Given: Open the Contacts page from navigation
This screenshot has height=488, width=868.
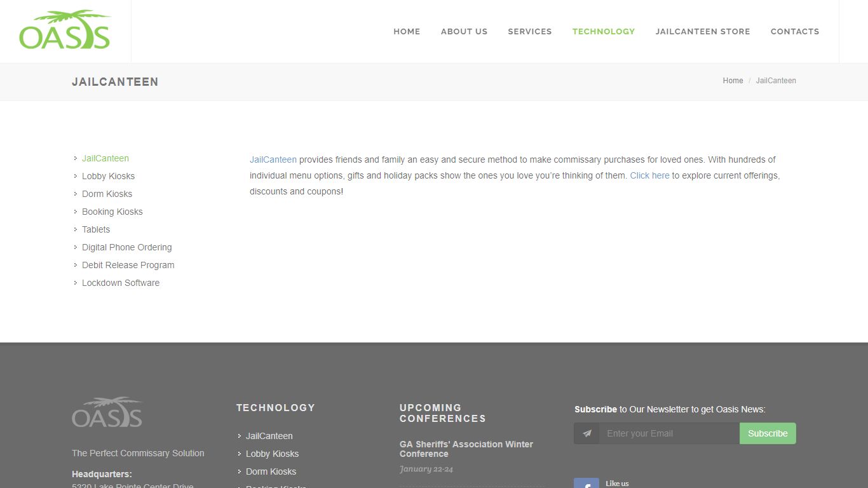Looking at the screenshot, I should (x=795, y=31).
